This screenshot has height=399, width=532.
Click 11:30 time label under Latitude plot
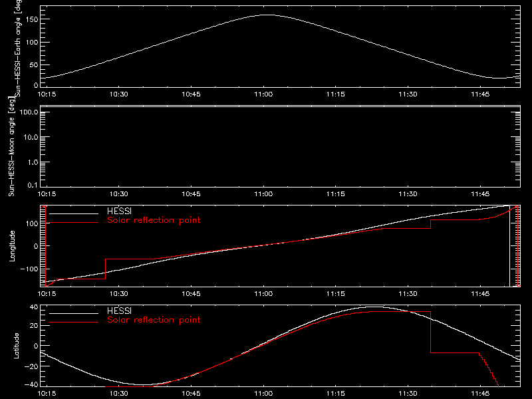(408, 393)
